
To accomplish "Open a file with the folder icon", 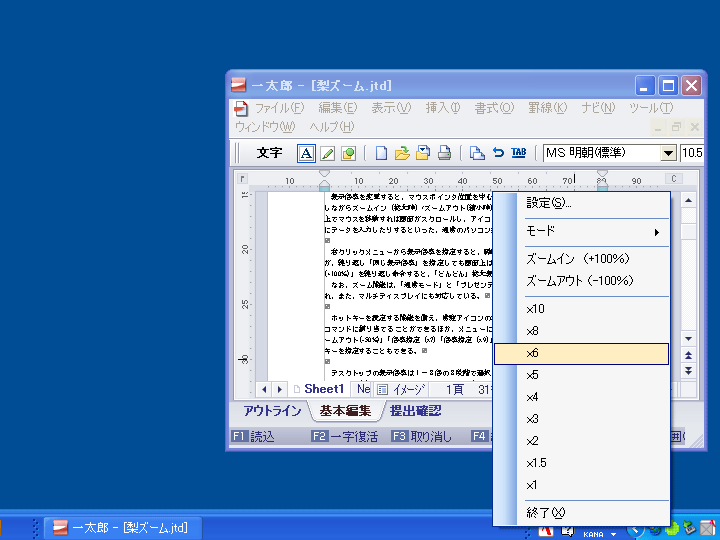I will click(402, 153).
